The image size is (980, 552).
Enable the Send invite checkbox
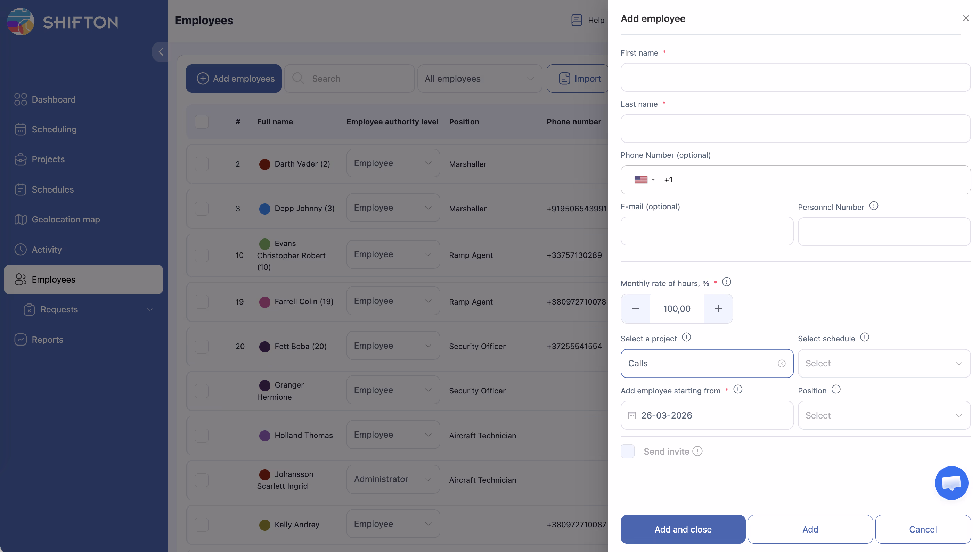(627, 451)
